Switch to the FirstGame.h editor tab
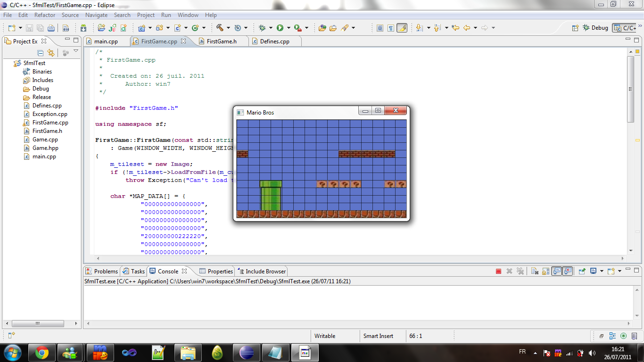The width and height of the screenshot is (644, 362). point(222,41)
